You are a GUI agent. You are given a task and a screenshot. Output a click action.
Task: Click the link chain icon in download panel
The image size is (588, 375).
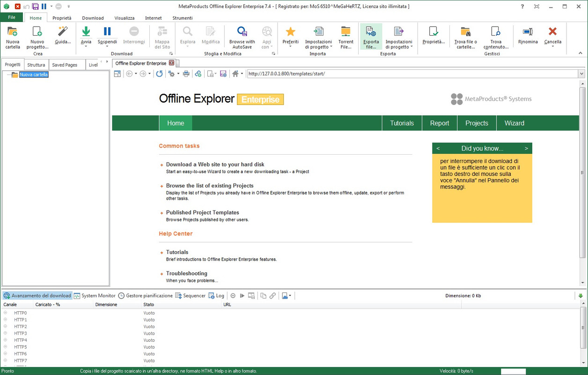[272, 296]
